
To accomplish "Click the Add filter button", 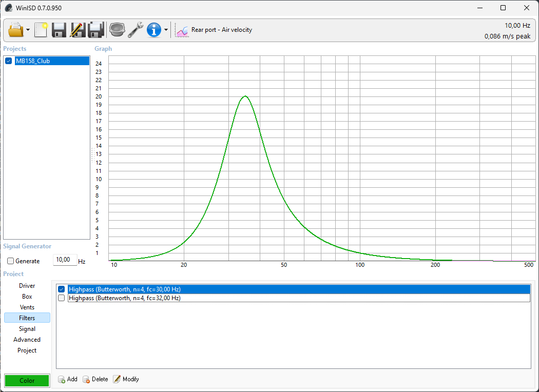I will click(x=68, y=379).
